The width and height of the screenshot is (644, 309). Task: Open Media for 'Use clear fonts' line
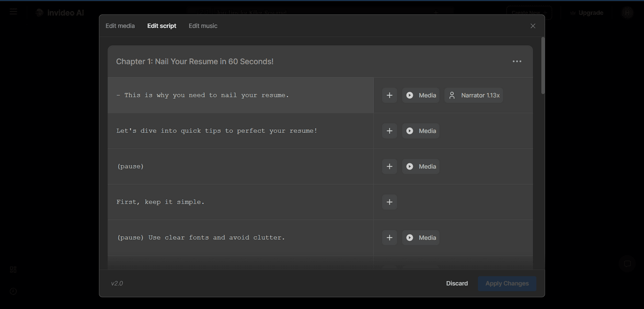[421, 238]
